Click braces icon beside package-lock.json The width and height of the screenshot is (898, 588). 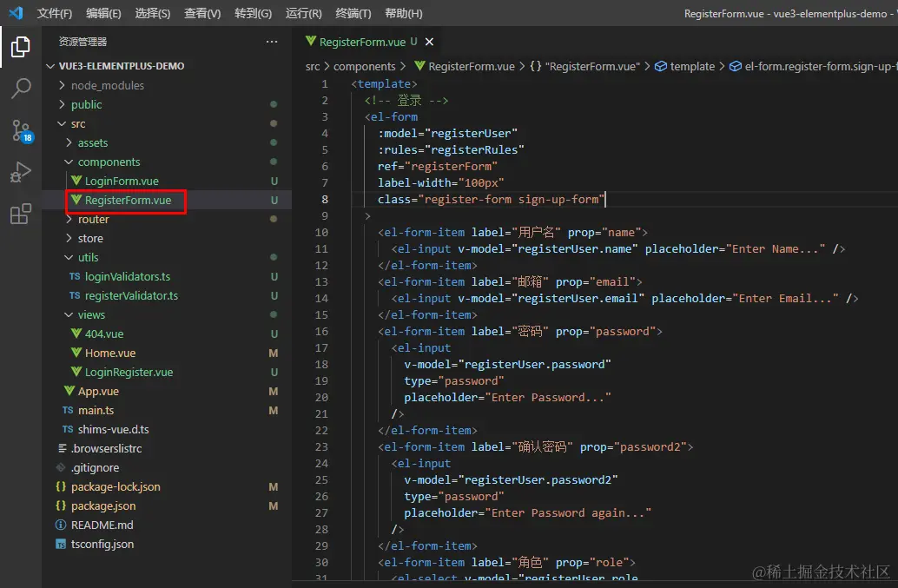[61, 486]
